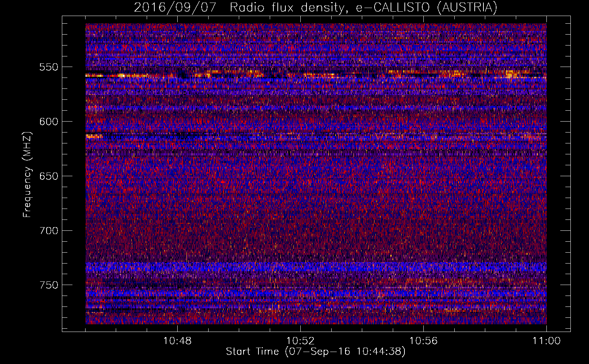The image size is (589, 364).
Task: Click the plot title 'Radio flux density, e-CALLISTO (AUSTRIA)'
Action: pyautogui.click(x=364, y=7)
